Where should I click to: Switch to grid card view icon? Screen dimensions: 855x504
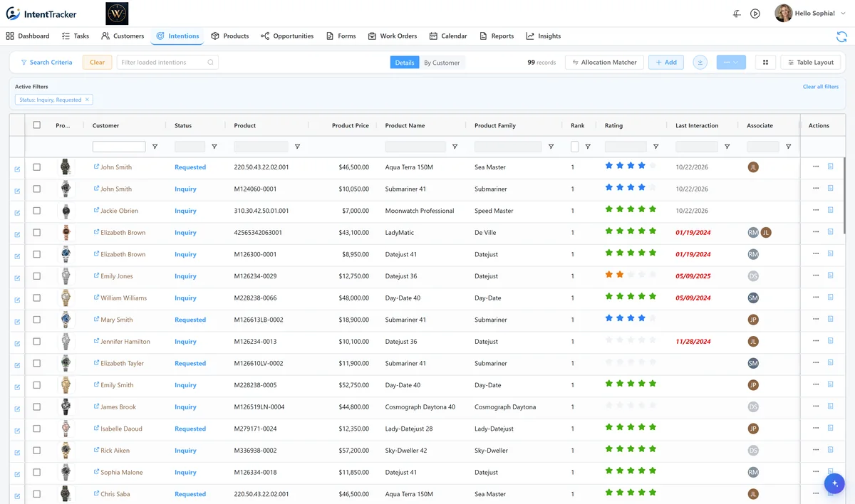click(765, 63)
